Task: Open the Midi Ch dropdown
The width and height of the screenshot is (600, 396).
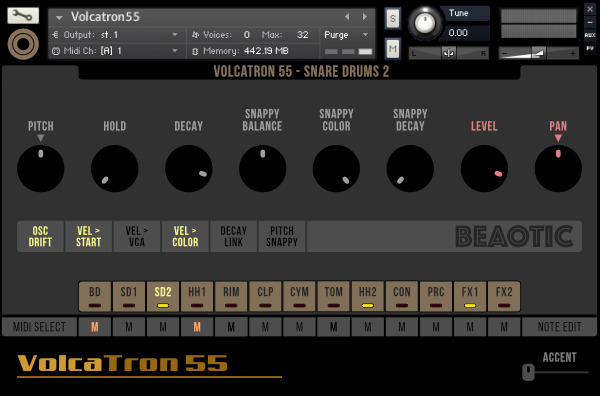Action: pyautogui.click(x=115, y=51)
